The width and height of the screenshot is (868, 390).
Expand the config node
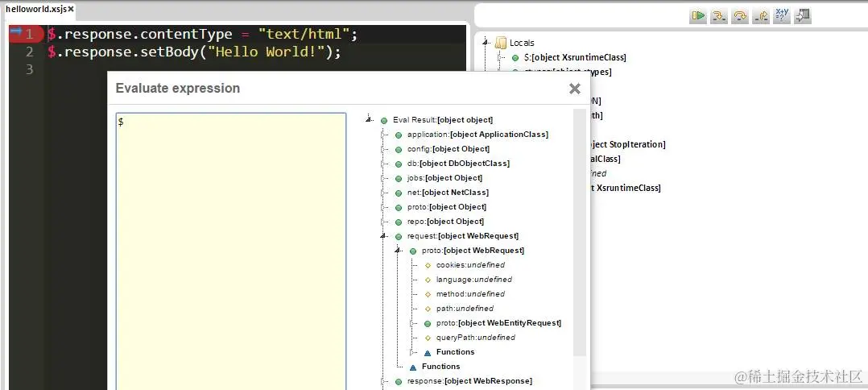[382, 149]
